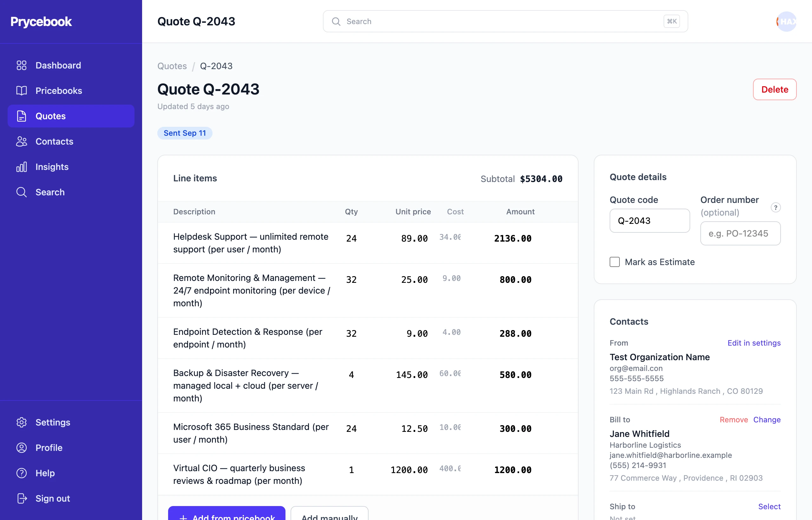The width and height of the screenshot is (812, 520).
Task: Click Select for the Ship to contact
Action: [769, 506]
